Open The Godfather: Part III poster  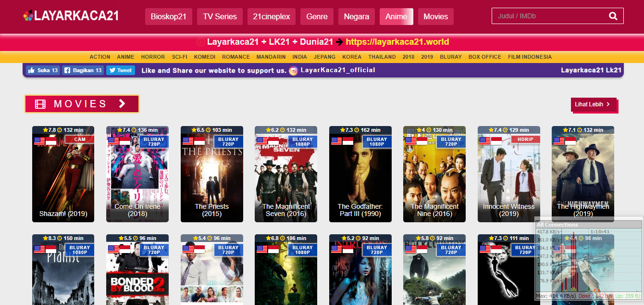(360, 174)
